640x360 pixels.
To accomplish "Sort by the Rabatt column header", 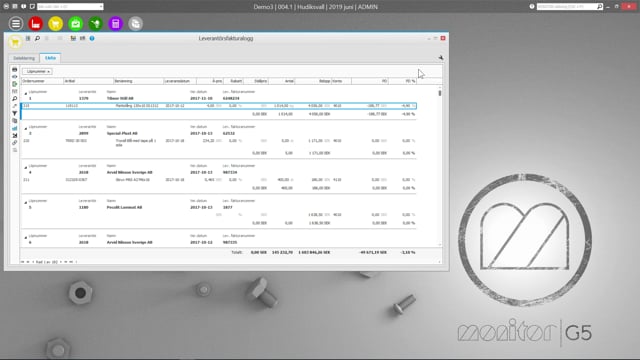I will pyautogui.click(x=233, y=81).
